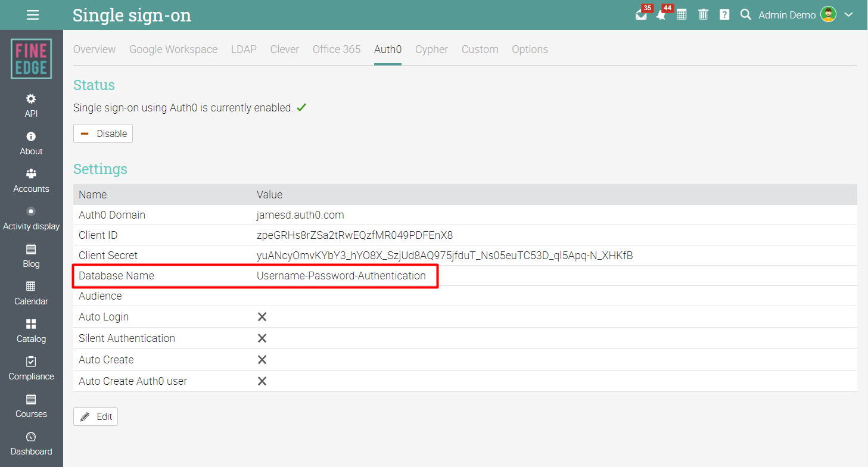Open About in the sidebar

coord(31,144)
